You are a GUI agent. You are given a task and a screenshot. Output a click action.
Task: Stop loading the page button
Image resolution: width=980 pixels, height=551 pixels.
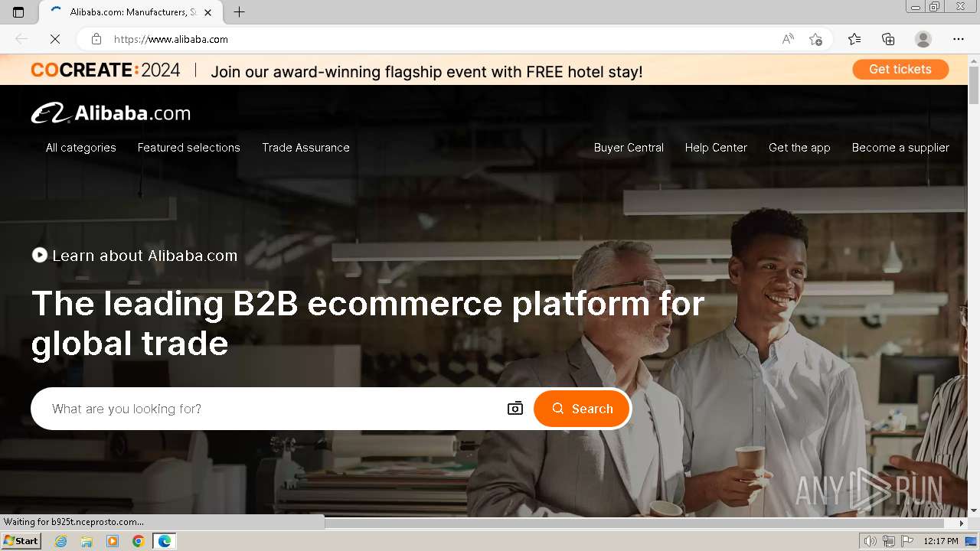55,39
